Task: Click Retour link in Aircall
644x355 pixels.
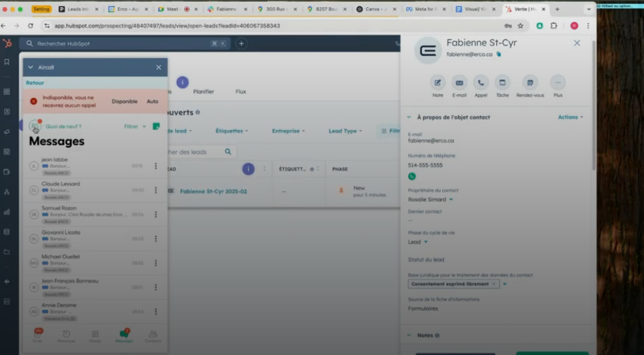Action: 35,83
